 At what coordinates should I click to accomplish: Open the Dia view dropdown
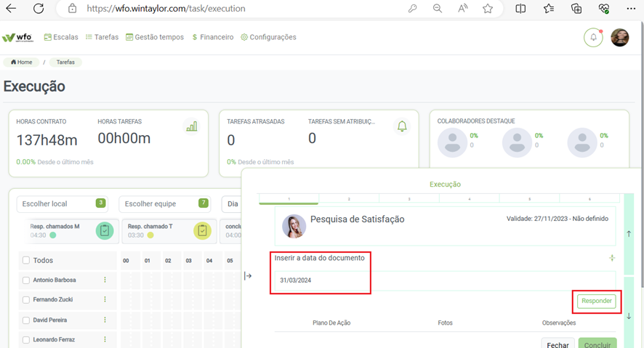pyautogui.click(x=233, y=204)
